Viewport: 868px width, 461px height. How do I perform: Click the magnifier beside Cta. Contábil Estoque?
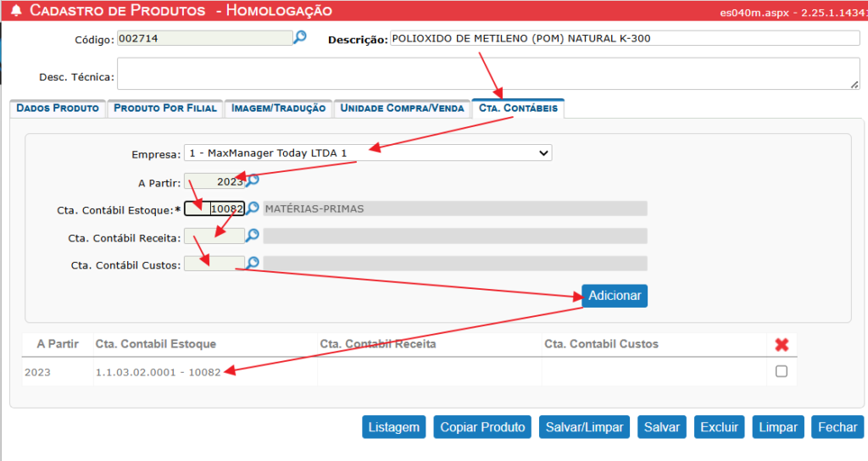pyautogui.click(x=253, y=208)
